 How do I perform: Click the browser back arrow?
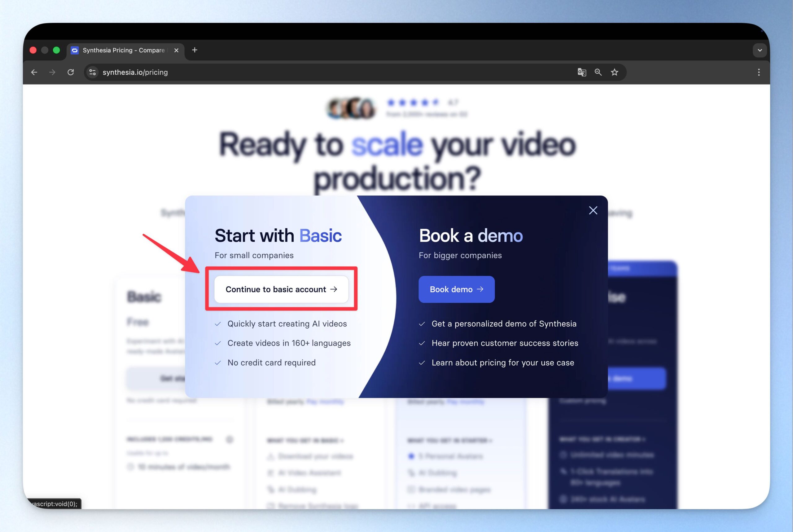pyautogui.click(x=34, y=72)
